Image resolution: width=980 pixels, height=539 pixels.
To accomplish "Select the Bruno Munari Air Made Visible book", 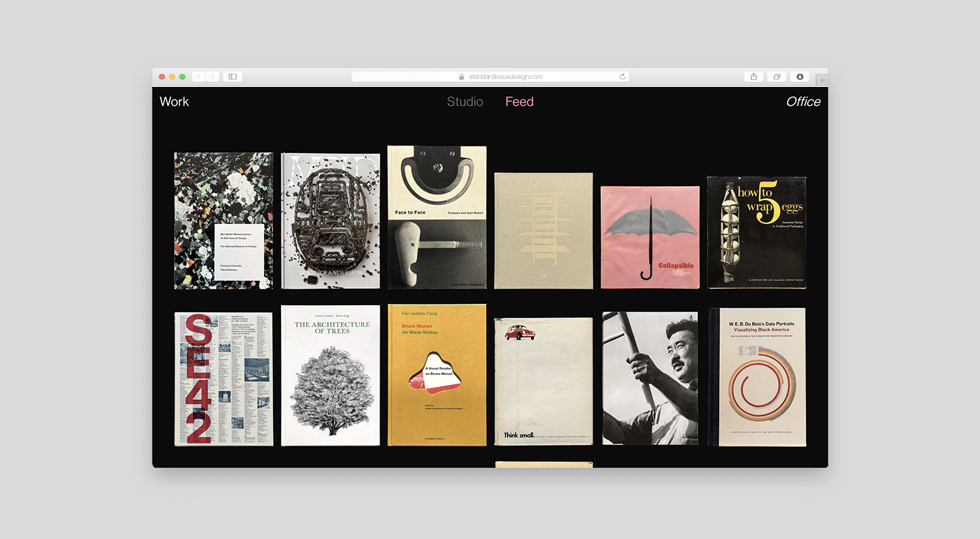I will click(x=437, y=375).
